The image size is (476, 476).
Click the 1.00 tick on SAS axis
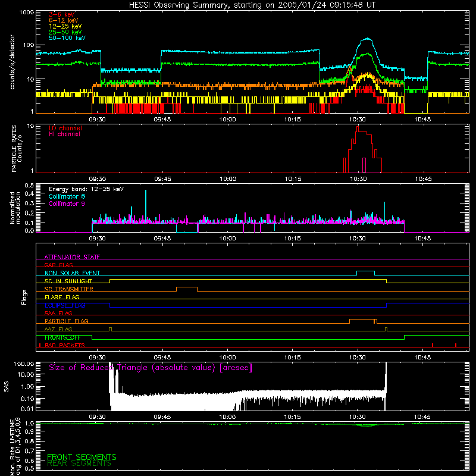tap(27, 386)
